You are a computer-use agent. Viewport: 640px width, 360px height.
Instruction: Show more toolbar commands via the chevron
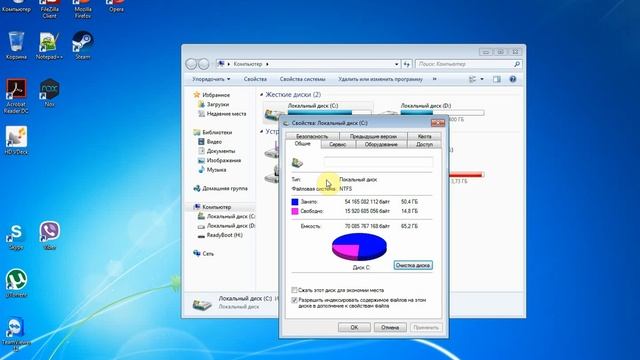pyautogui.click(x=434, y=79)
